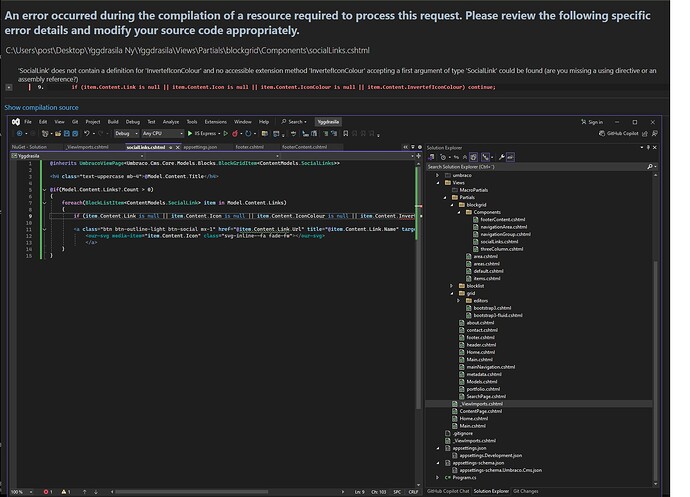Screen dimensions: 690x497
Task: Pin the socialLinks.cshtml tab
Action: [x=171, y=147]
